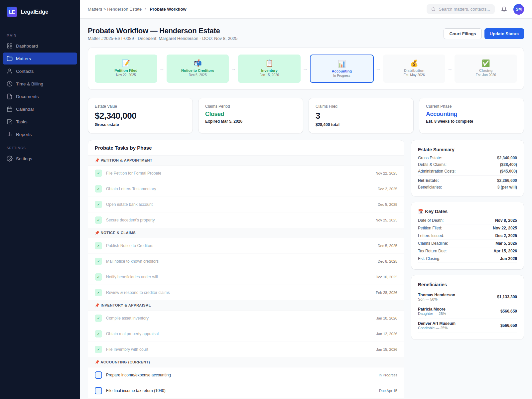532x399 pixels.
Task: Select the Petition Filed Nov 22, 2025 date
Action: tap(126, 75)
